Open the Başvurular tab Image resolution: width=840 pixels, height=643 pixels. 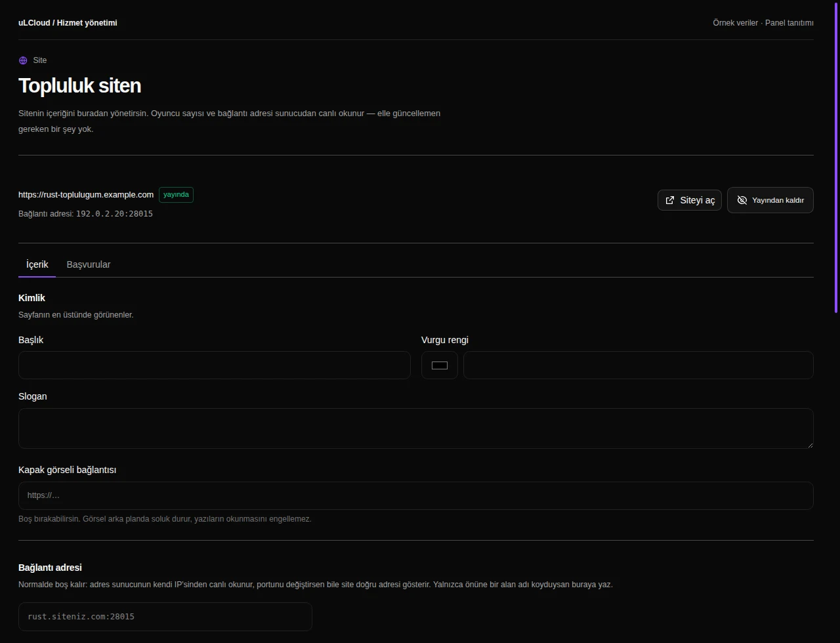pyautogui.click(x=89, y=264)
